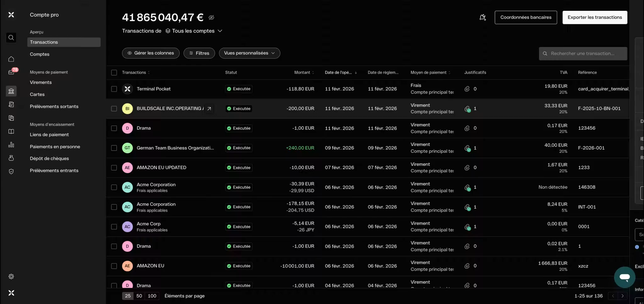
Task: Click the notification bell icon
Action: click(x=482, y=18)
